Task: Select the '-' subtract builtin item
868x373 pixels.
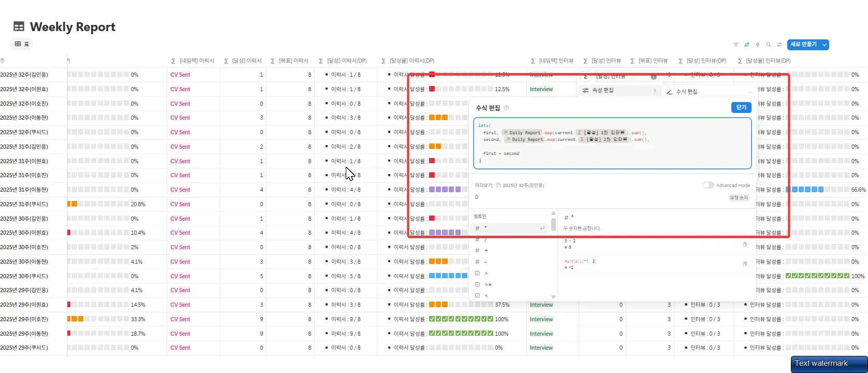Action: tap(510, 262)
